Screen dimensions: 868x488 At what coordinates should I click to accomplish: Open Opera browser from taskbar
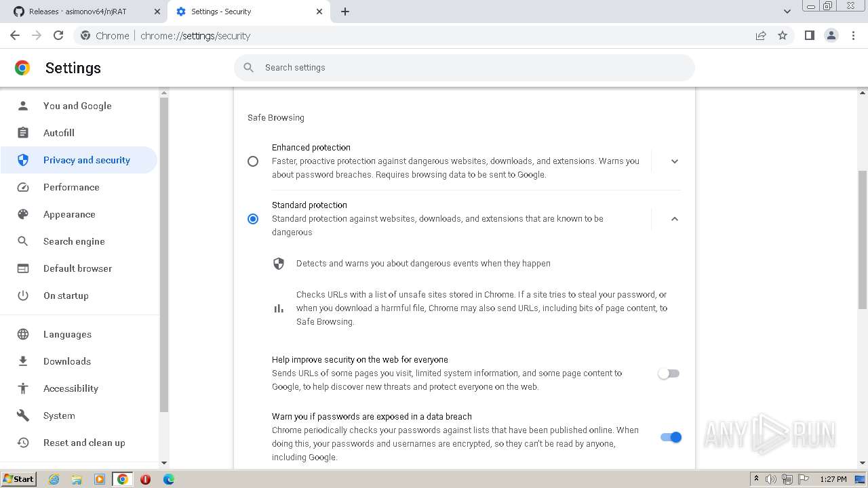[145, 479]
